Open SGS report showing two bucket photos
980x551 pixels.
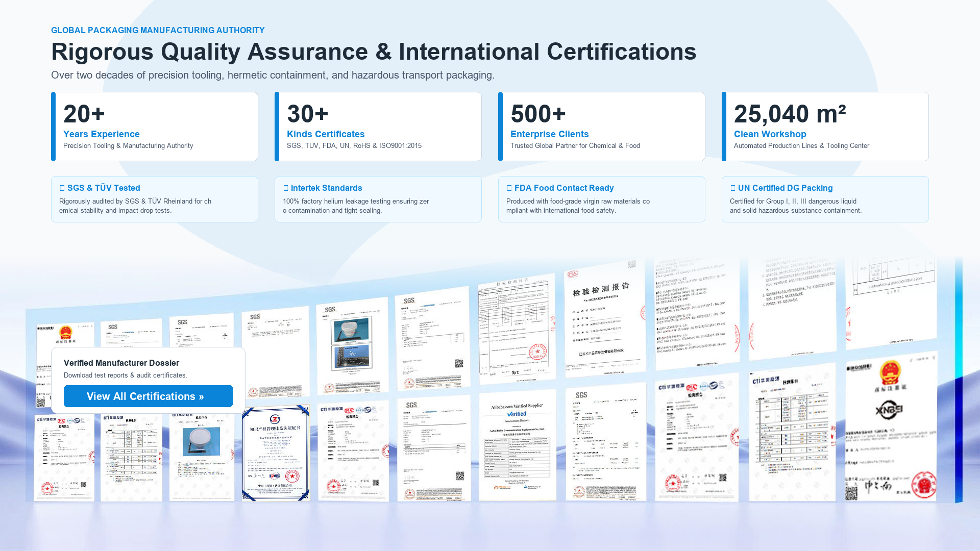click(352, 347)
